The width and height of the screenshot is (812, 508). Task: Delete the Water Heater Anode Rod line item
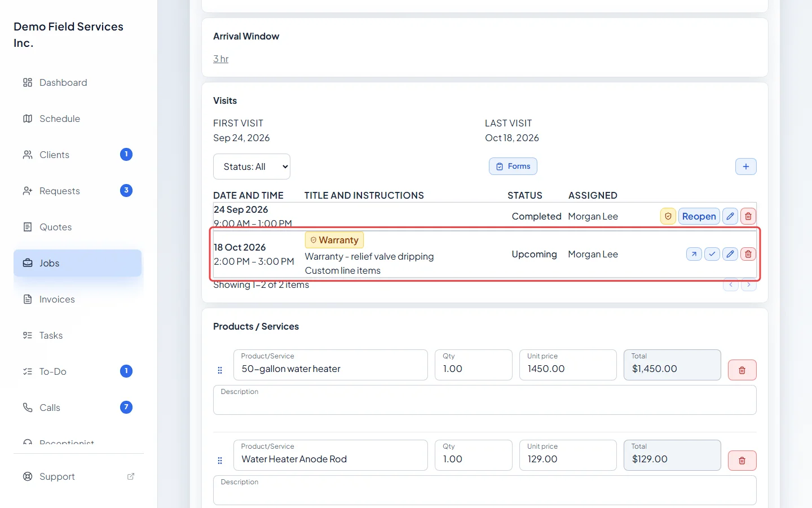[x=742, y=461]
